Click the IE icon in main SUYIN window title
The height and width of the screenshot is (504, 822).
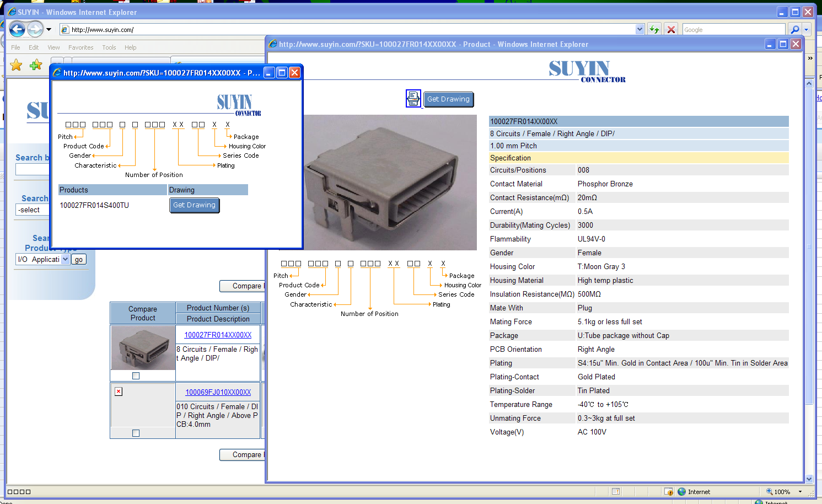click(12, 12)
